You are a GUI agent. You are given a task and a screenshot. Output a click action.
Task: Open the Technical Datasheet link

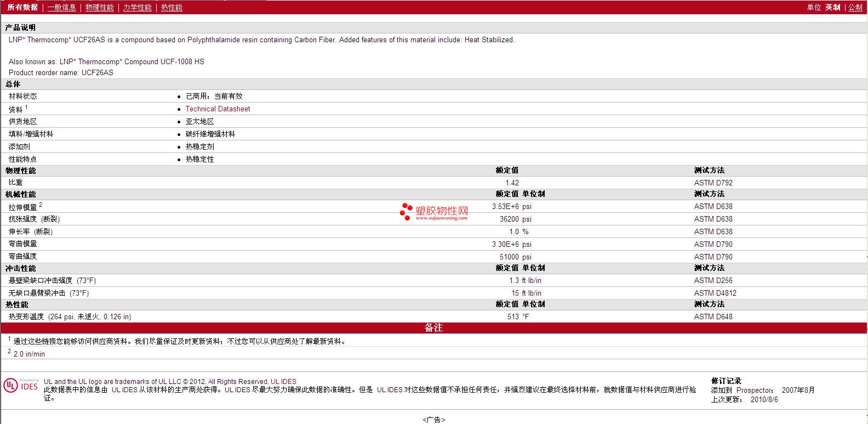point(218,109)
